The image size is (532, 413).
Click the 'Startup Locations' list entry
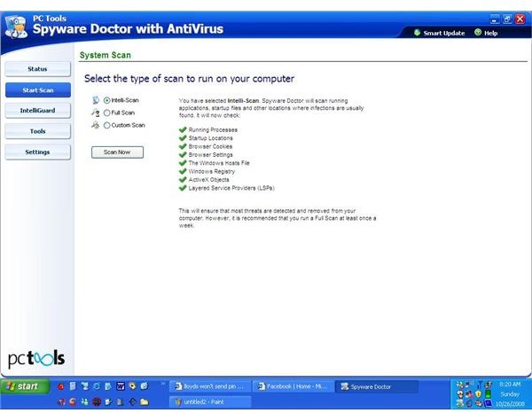[211, 138]
